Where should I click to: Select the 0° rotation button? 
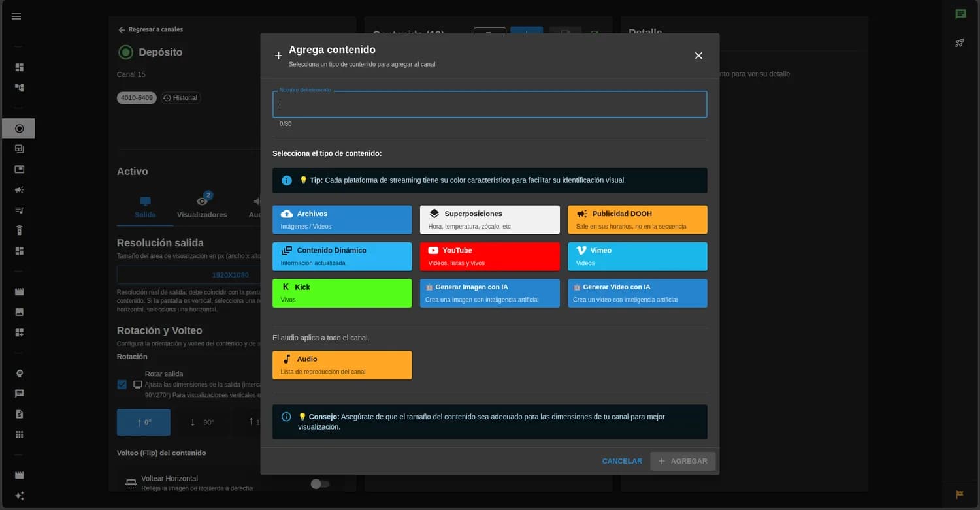pos(144,422)
